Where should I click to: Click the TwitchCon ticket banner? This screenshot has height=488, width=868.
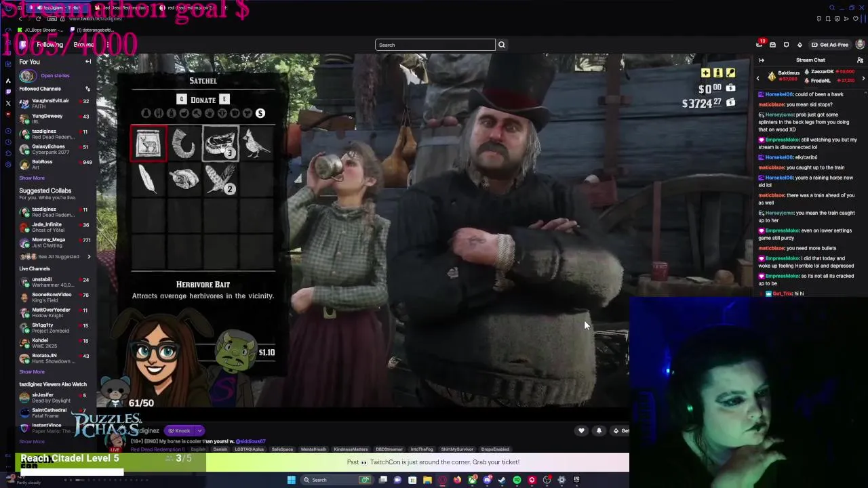tap(433, 462)
